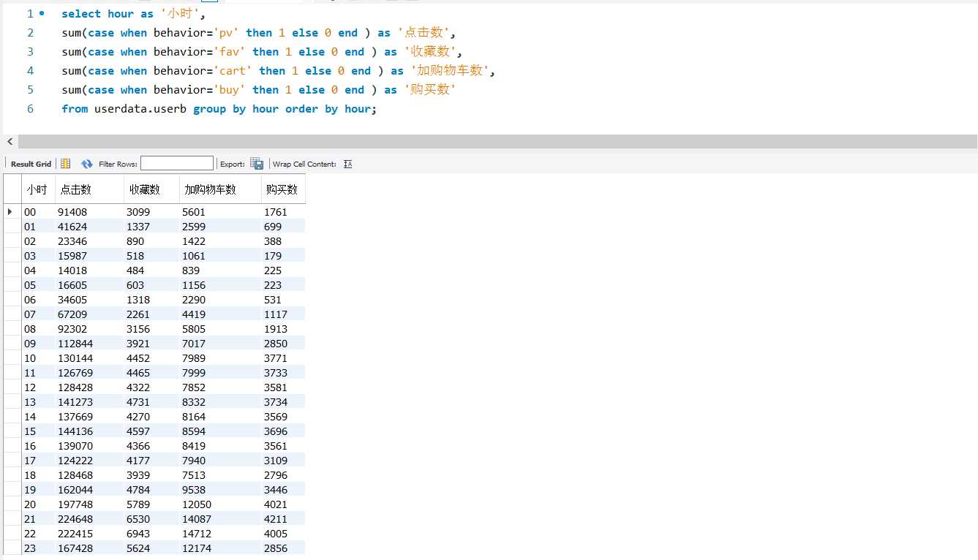Select cell 890 in hour 02 row
Screen dimensions: 978x560
point(151,241)
